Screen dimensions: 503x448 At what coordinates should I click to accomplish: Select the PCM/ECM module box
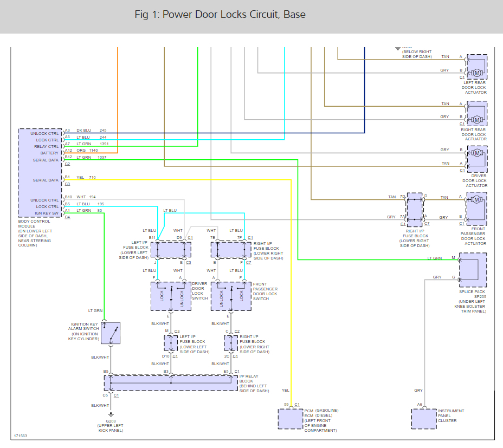[x=291, y=419]
